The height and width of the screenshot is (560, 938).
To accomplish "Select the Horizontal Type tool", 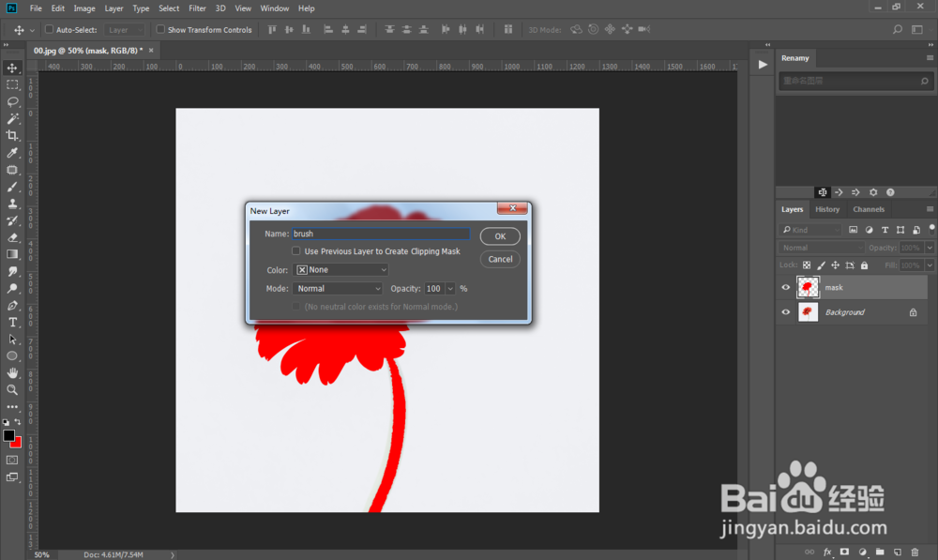I will pyautogui.click(x=12, y=322).
